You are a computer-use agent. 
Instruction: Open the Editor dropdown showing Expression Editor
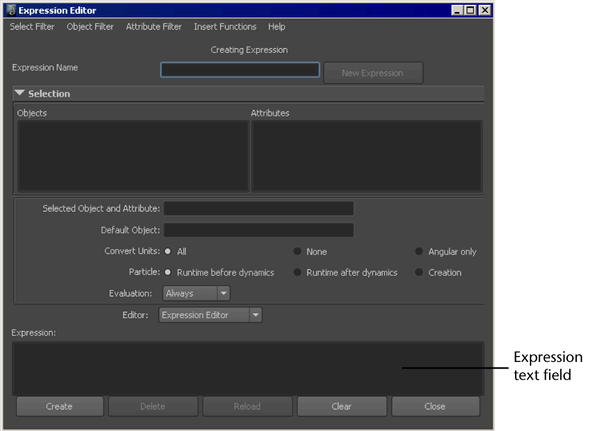tap(210, 315)
